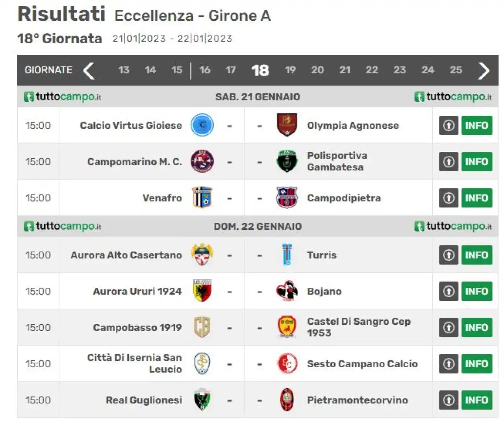
Task: Open INFO for Aurora Alto Casertano match
Action: tap(476, 255)
